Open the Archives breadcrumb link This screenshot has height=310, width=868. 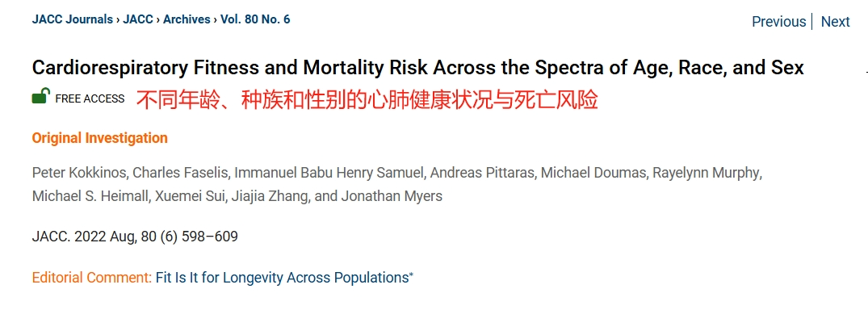187,19
